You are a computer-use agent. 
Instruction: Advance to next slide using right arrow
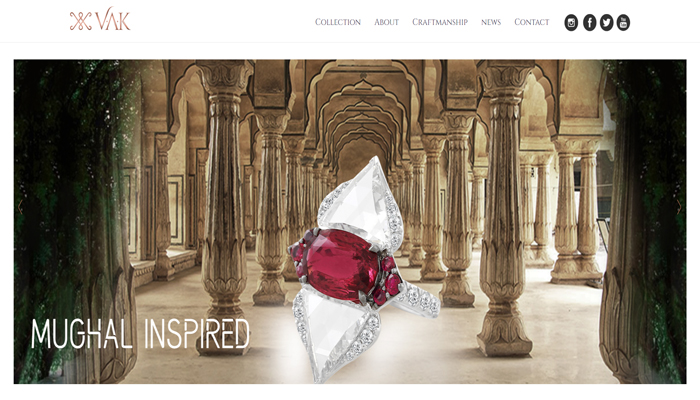[x=679, y=207]
